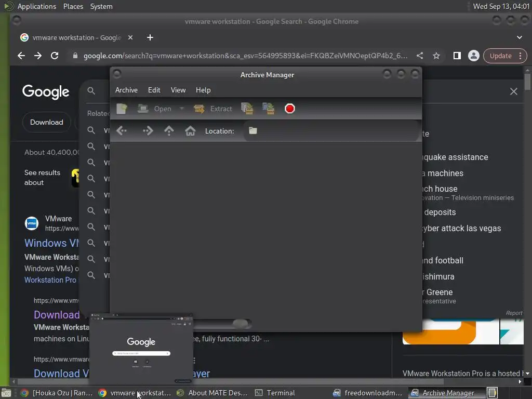Click Chrome's back navigation arrow

click(x=21, y=56)
